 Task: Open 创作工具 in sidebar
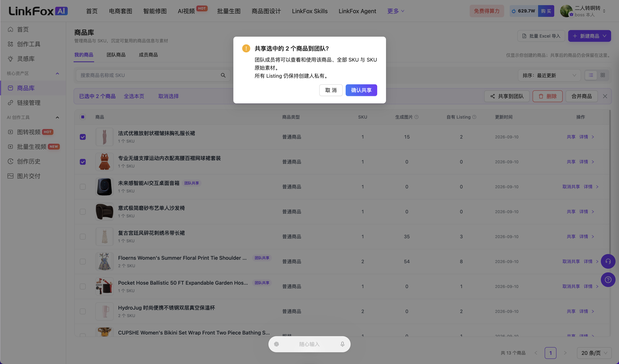point(33,44)
